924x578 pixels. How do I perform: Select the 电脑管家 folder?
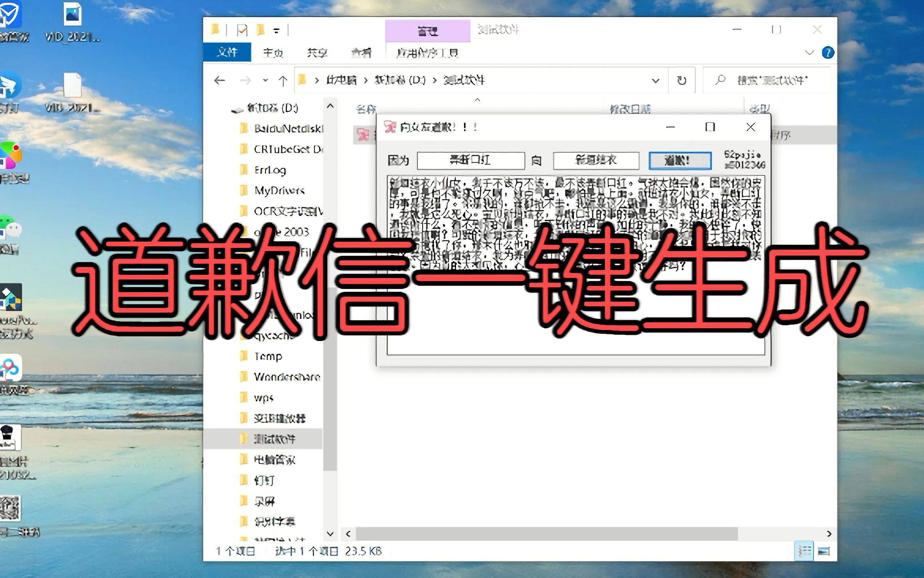267,460
